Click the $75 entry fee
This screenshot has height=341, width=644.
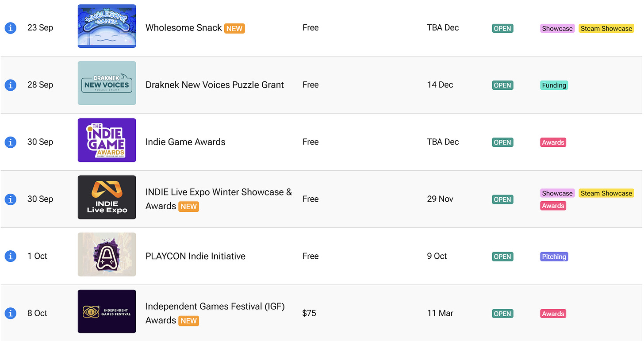309,313
